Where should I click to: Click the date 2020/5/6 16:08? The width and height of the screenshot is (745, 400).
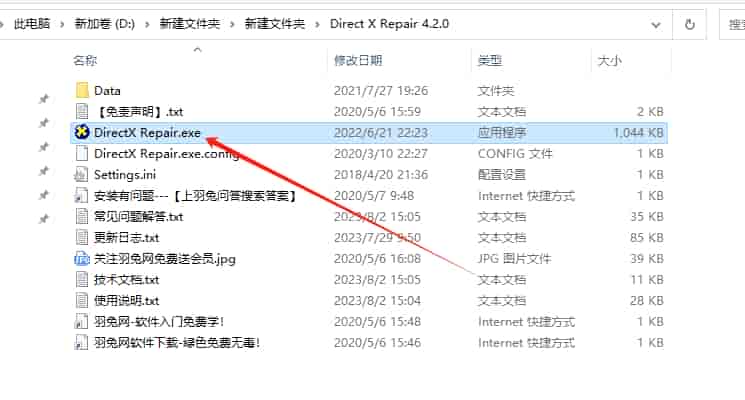pos(377,258)
